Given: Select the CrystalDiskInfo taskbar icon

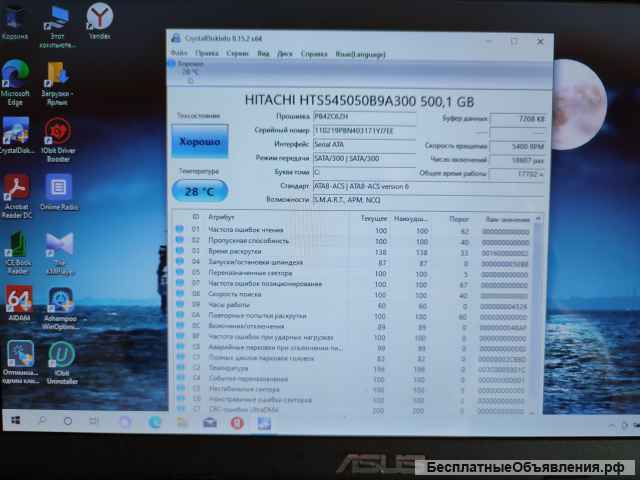Looking at the screenshot, I should tap(264, 424).
